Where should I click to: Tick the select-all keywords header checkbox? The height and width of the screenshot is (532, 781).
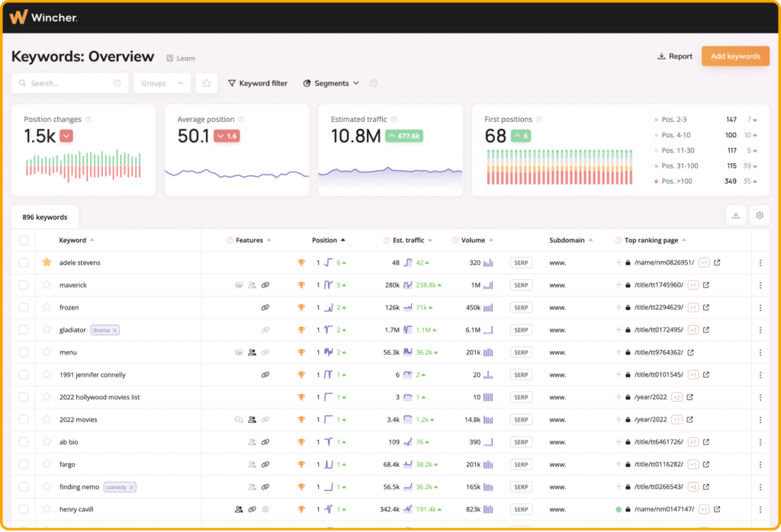pos(24,240)
